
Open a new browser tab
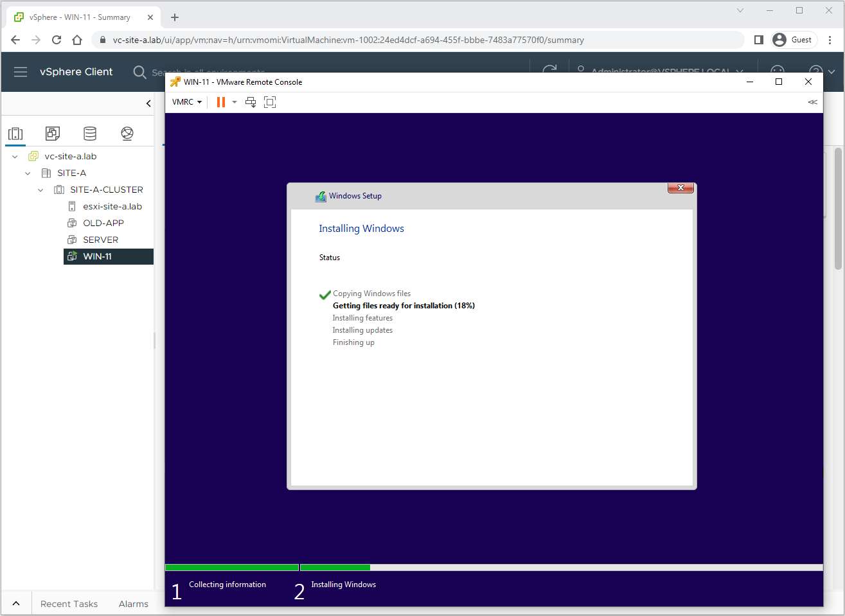pos(175,17)
